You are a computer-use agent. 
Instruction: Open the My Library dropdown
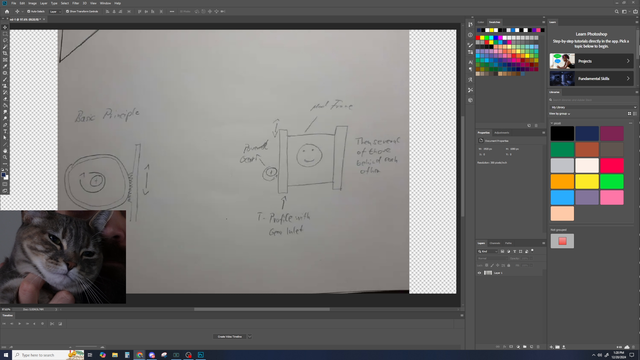[593, 107]
